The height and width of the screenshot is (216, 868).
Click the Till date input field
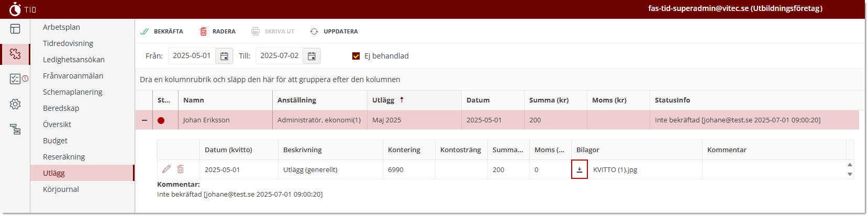[279, 56]
